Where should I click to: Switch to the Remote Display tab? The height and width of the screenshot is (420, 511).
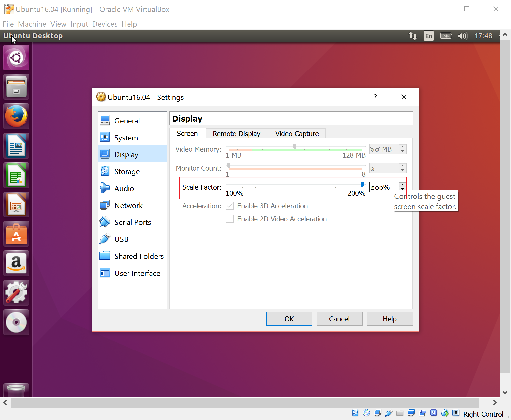[236, 133]
